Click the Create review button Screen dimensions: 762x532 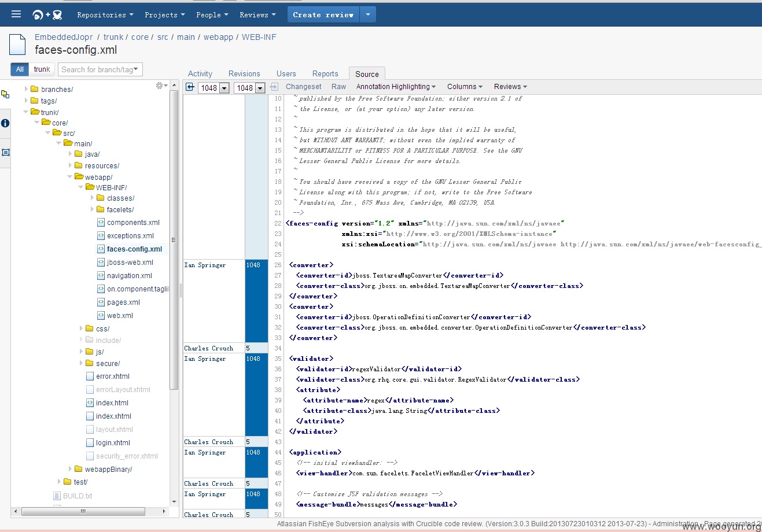pyautogui.click(x=323, y=15)
